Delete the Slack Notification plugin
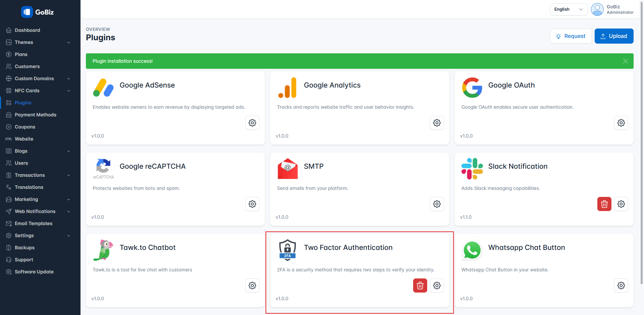644x315 pixels. 604,204
